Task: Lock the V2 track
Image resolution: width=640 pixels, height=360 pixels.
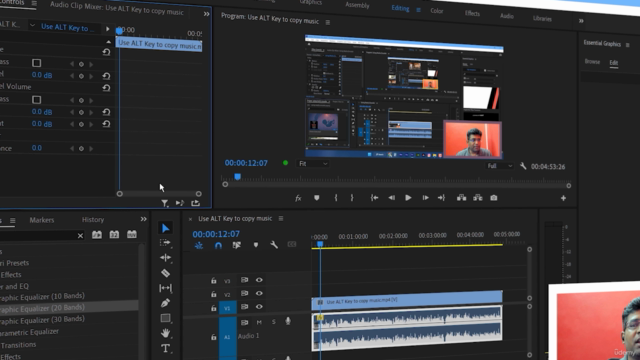Action: [x=213, y=294]
